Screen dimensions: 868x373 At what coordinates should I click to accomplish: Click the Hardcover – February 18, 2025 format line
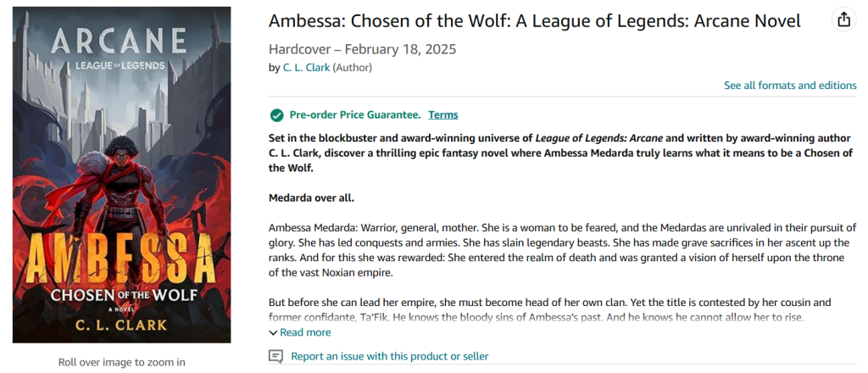pos(363,49)
